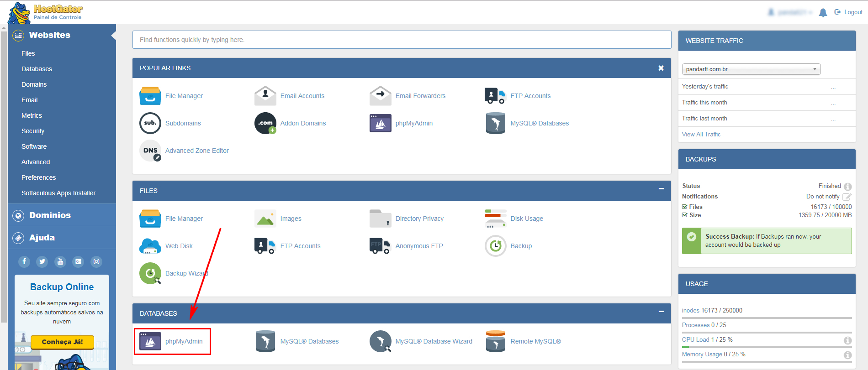Click the Memory Usage info icon
Screen dimensions: 868x370
tap(847, 355)
